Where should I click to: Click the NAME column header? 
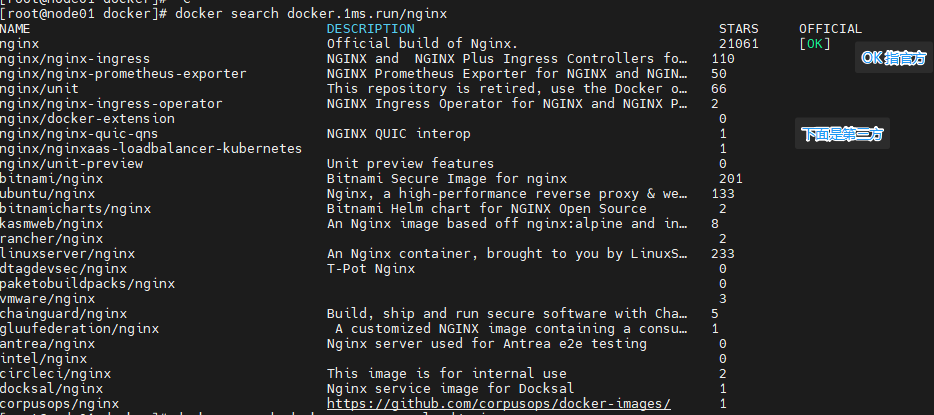(x=16, y=29)
